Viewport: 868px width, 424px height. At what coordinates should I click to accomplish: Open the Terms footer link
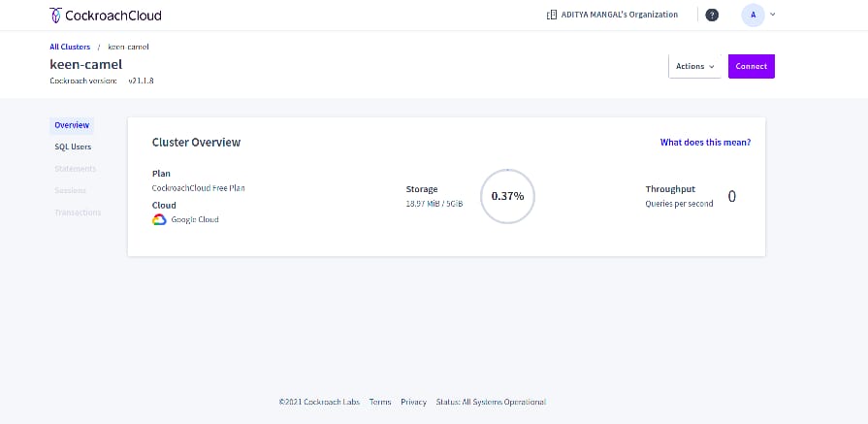[380, 402]
